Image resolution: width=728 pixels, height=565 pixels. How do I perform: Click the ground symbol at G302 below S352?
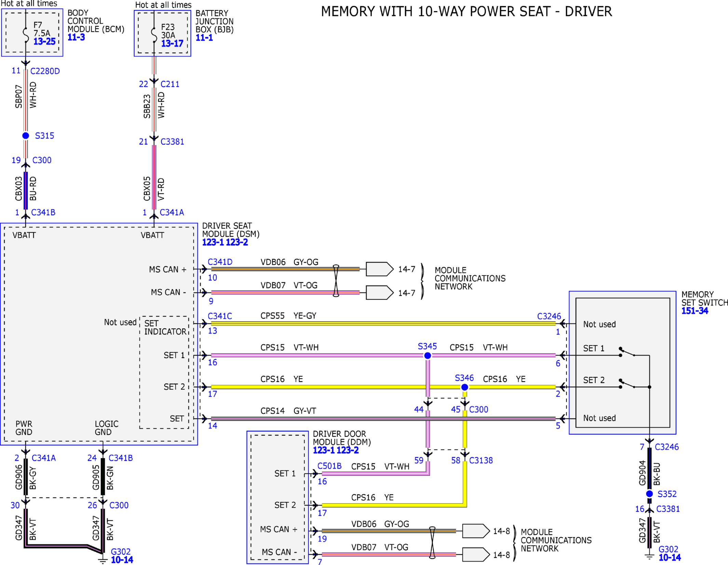click(649, 557)
